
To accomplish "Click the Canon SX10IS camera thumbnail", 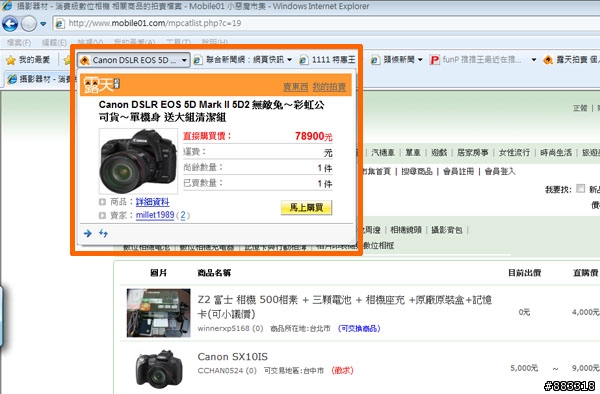I will [x=159, y=368].
